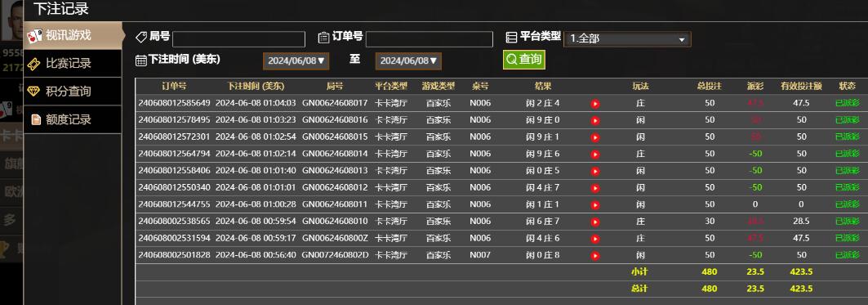Focus the 订单号 input field

[429, 38]
